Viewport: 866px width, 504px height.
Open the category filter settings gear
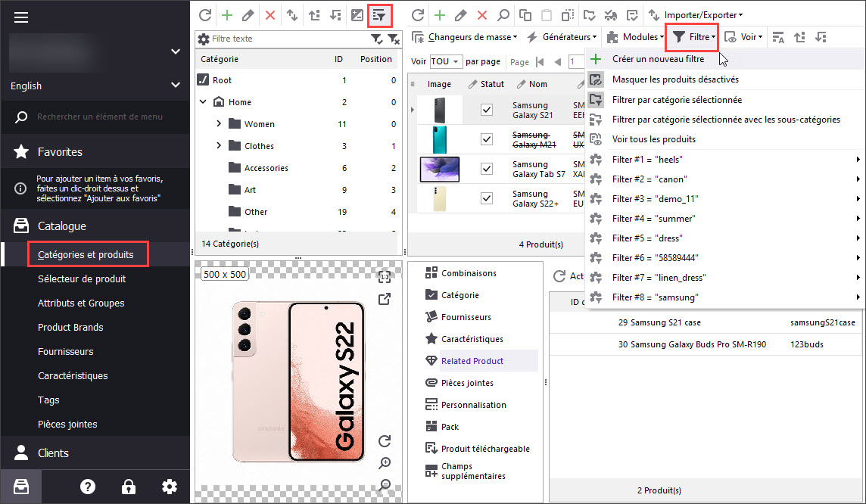[203, 39]
